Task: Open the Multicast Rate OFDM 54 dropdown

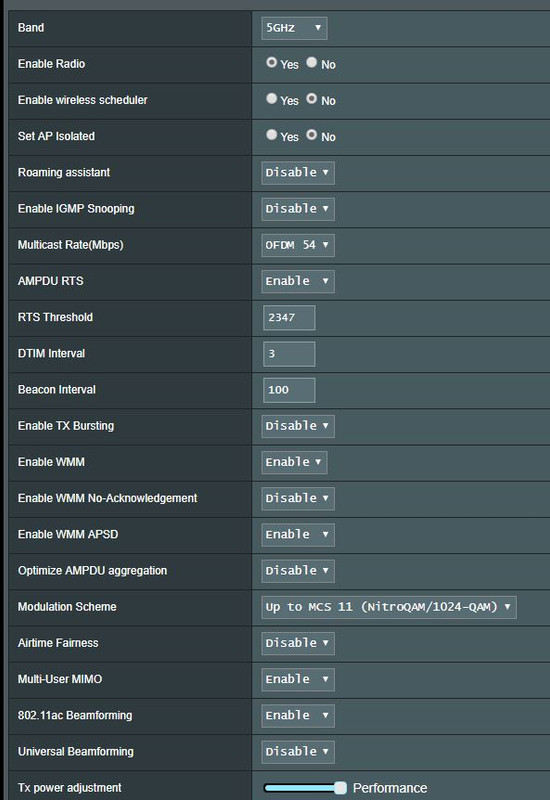Action: 298,245
